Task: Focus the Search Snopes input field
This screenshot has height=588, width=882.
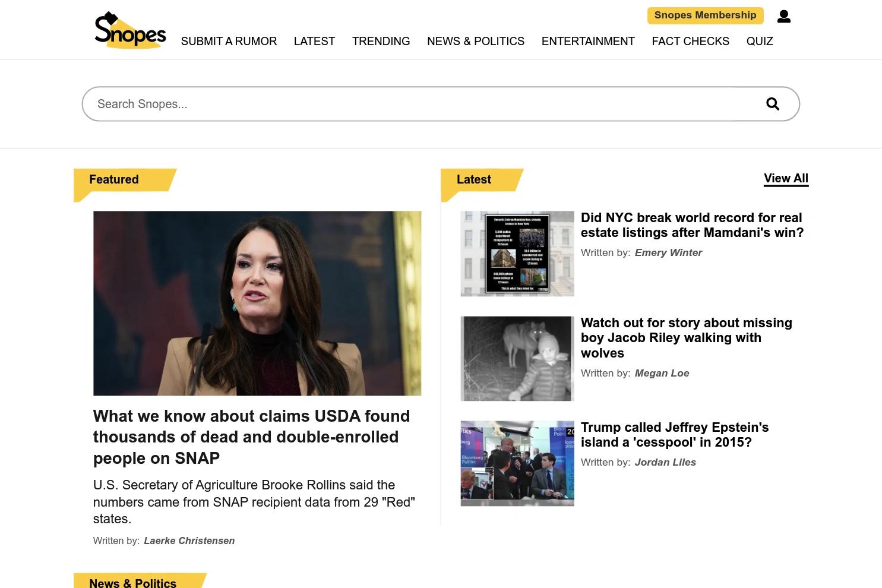Action: 441,104
